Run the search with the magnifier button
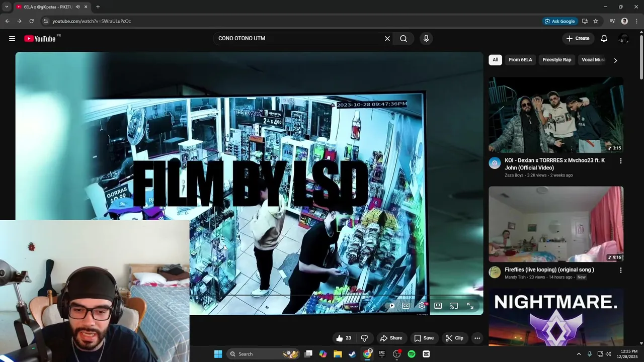This screenshot has width=644, height=362. point(404,39)
